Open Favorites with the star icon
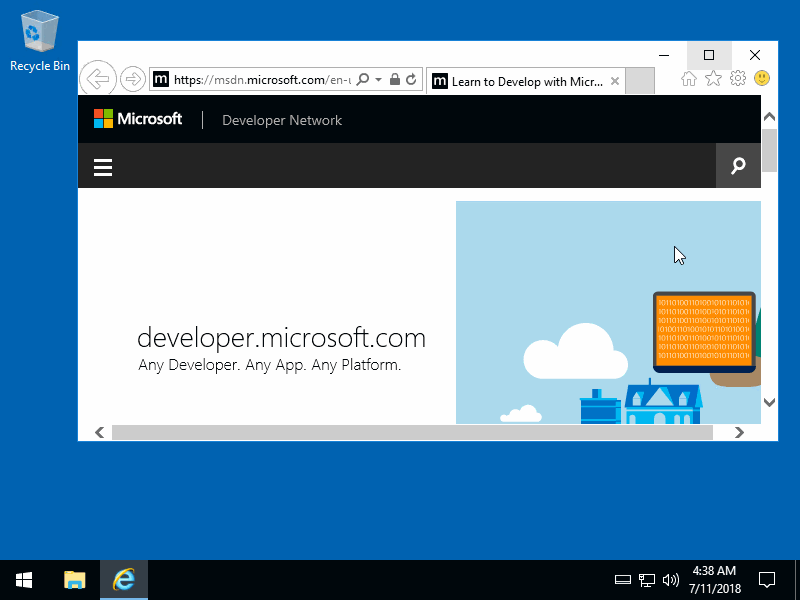 tap(713, 79)
